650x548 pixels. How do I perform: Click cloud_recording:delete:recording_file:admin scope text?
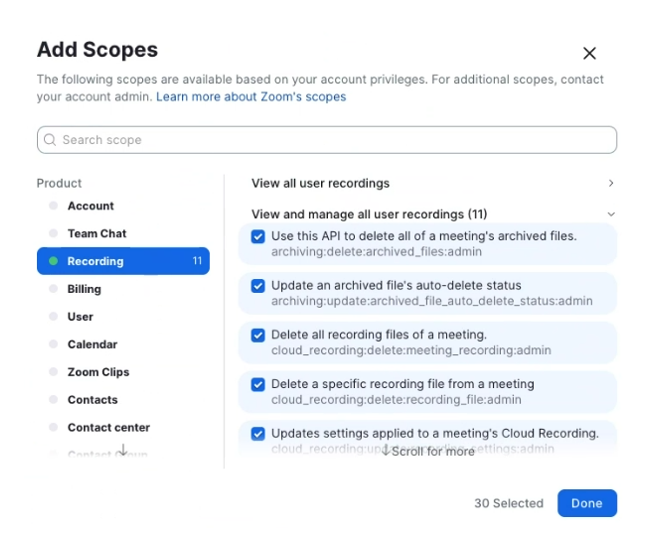tap(396, 400)
